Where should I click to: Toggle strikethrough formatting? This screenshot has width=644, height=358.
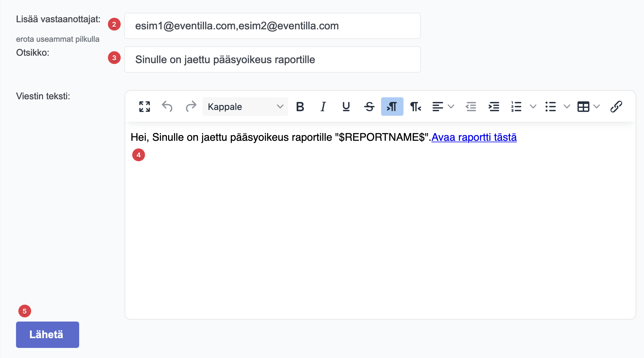pos(369,107)
